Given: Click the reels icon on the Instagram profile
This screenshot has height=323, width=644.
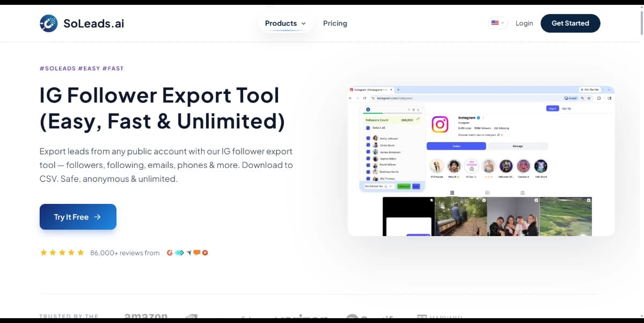Looking at the screenshot, I should (487, 192).
